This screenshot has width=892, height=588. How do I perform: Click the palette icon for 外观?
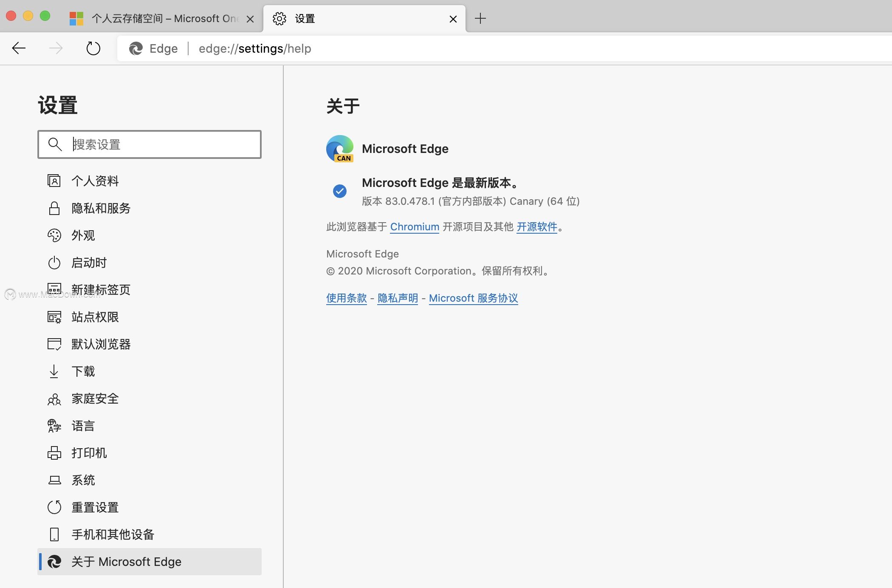[x=54, y=235]
